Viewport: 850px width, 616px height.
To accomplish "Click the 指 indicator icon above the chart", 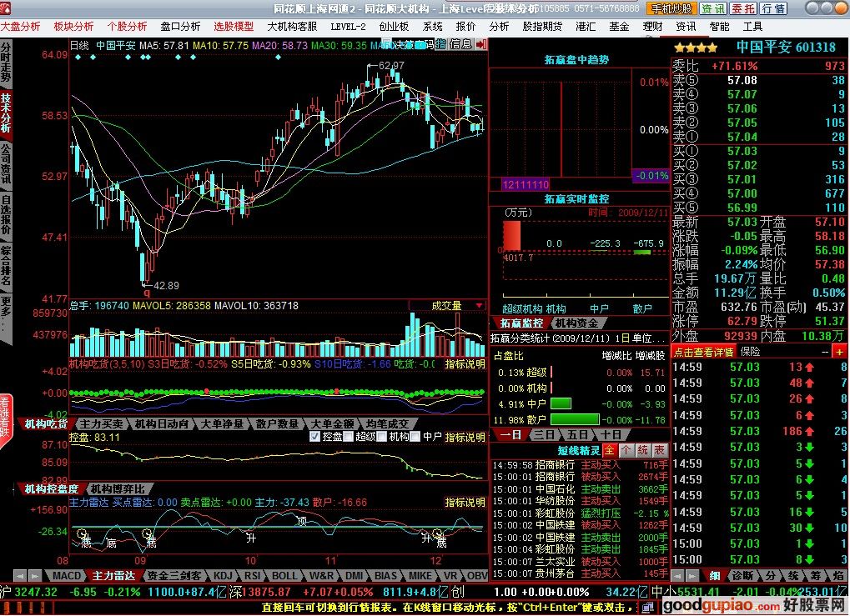I will coord(440,44).
